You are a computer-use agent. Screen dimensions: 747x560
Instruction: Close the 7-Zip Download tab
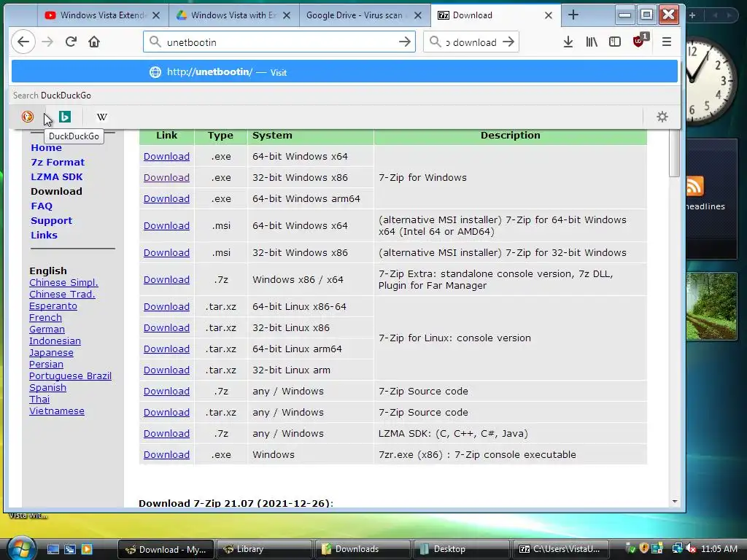[549, 15]
